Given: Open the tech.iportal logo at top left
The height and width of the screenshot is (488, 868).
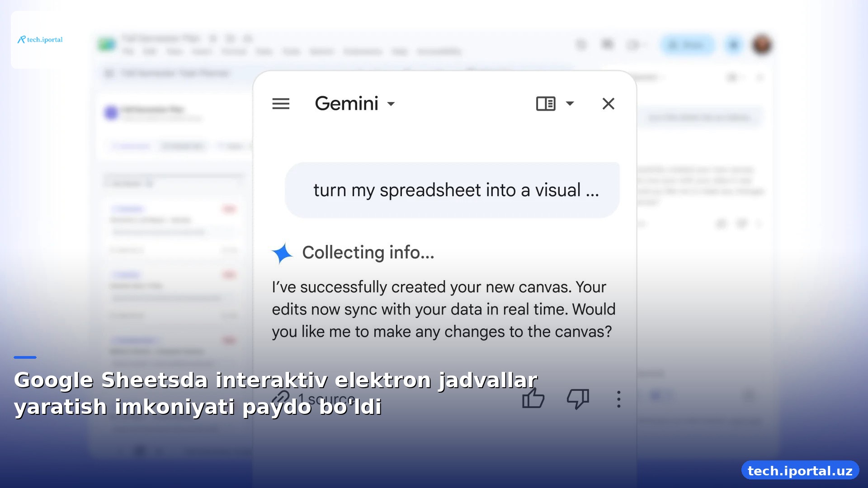Looking at the screenshot, I should 40,40.
